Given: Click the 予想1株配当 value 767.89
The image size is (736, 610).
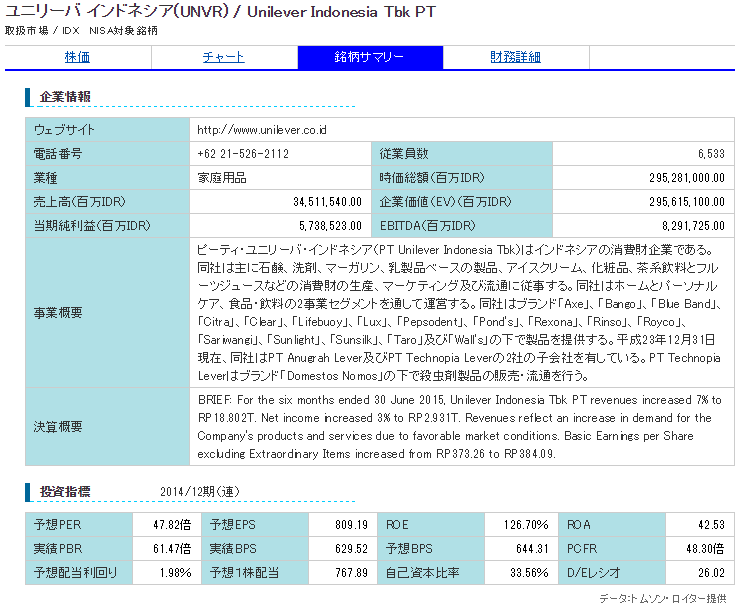Looking at the screenshot, I should (x=351, y=572).
